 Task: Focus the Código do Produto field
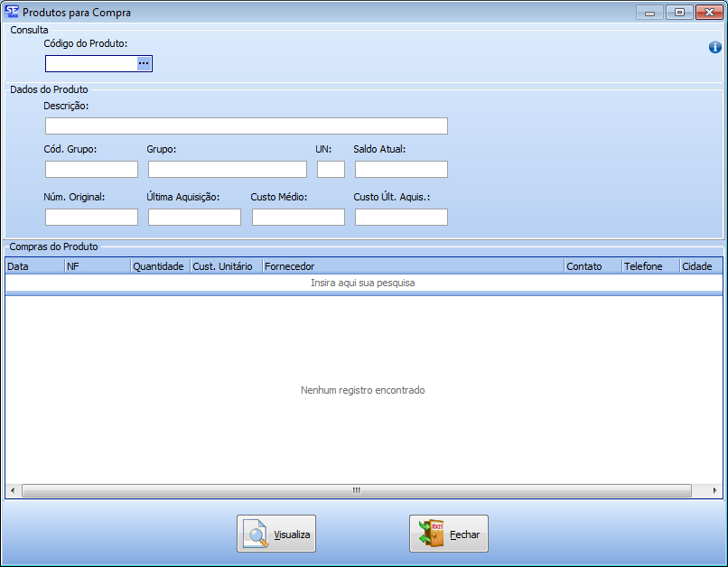click(x=90, y=63)
